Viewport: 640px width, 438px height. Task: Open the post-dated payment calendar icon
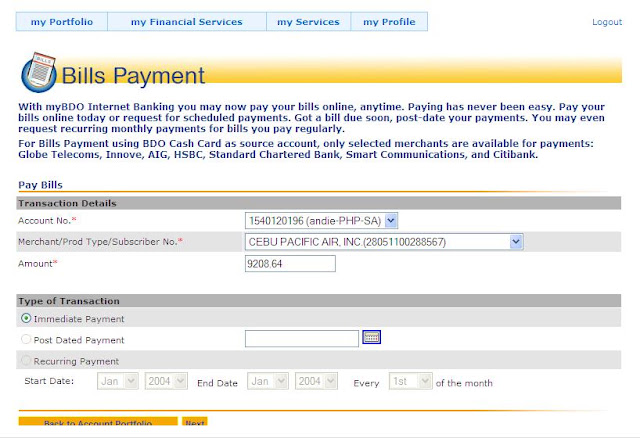click(371, 337)
